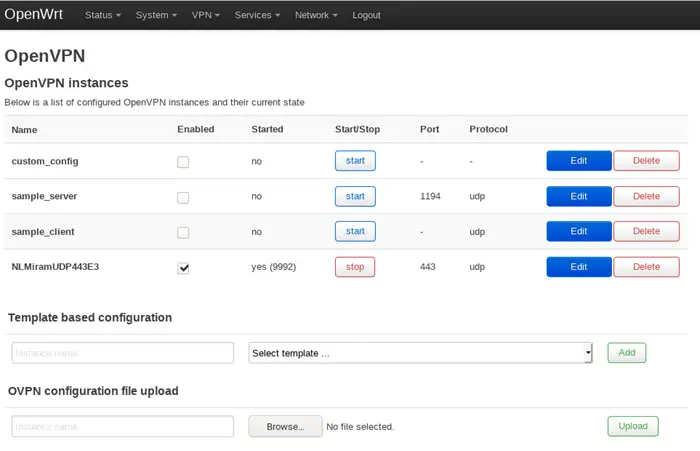
Task: Click the Started column header
Action: click(267, 129)
